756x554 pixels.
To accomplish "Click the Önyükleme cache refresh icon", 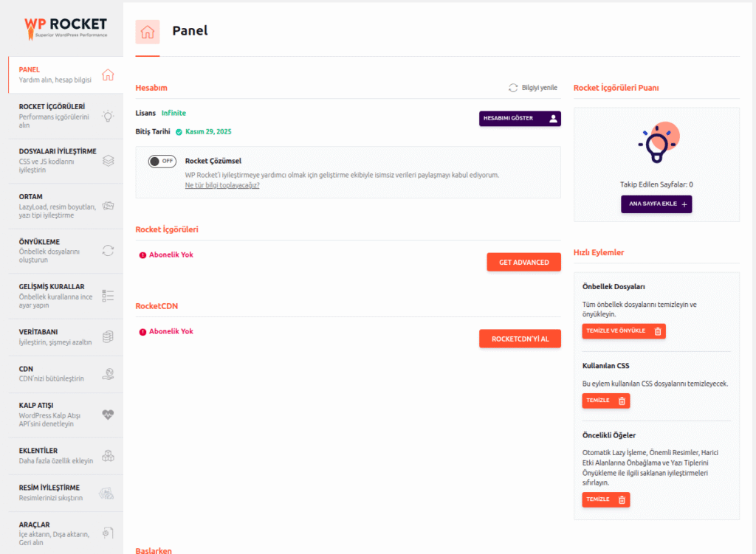I will pyautogui.click(x=109, y=251).
